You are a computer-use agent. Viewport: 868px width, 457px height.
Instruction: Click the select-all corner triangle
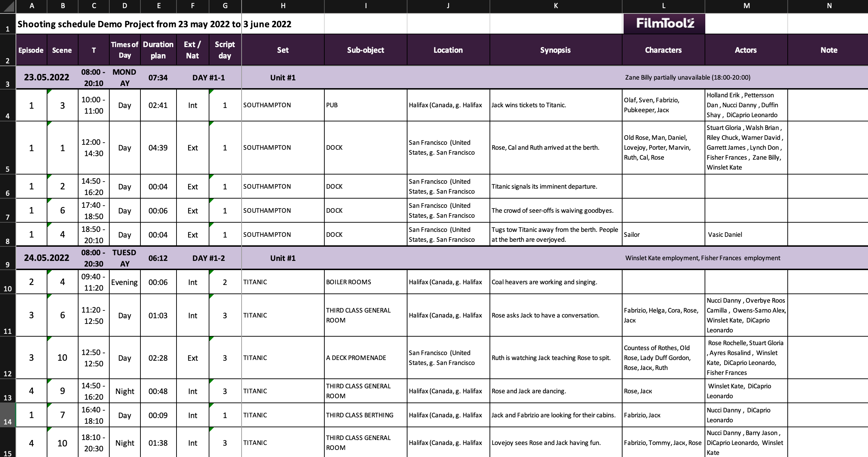pos(8,6)
